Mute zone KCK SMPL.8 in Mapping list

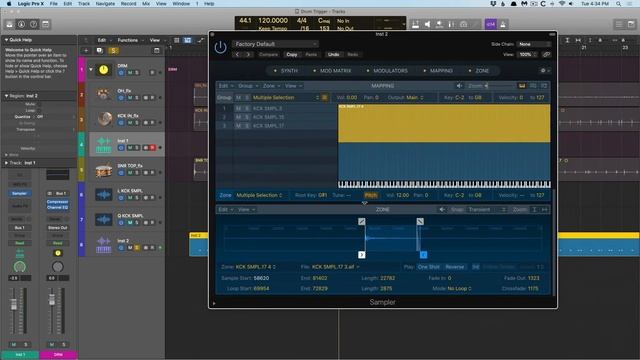[238, 109]
